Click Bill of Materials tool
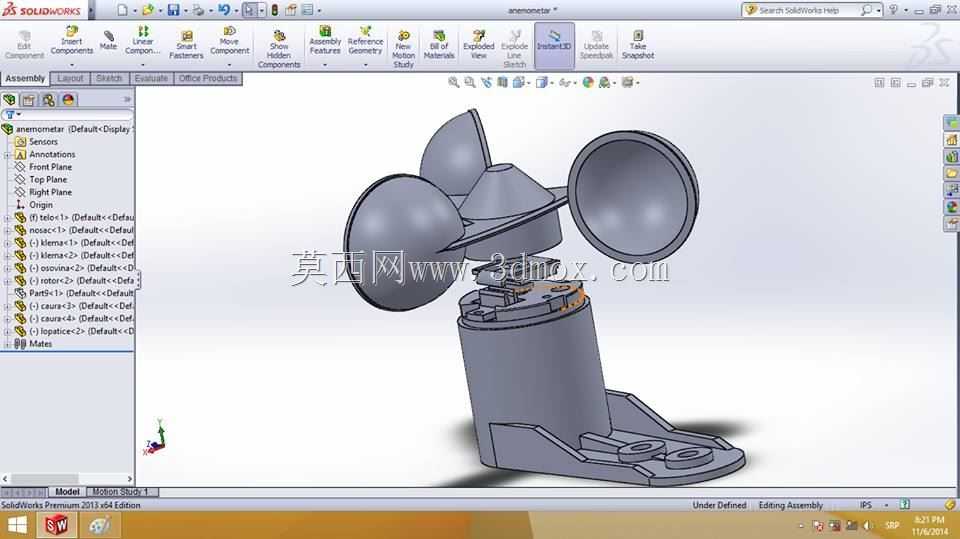Viewport: 960px width, 539px height. click(439, 44)
